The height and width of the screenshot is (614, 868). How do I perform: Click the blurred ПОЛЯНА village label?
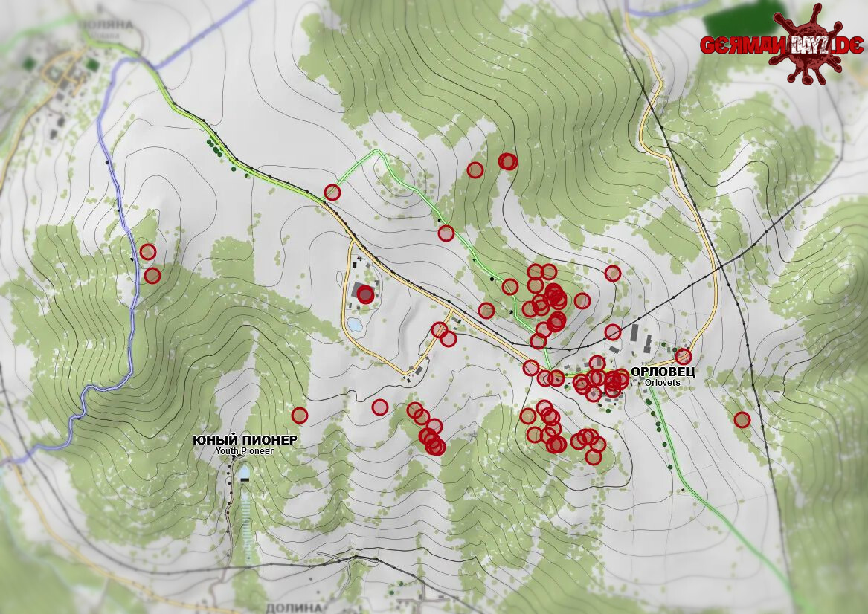click(106, 25)
